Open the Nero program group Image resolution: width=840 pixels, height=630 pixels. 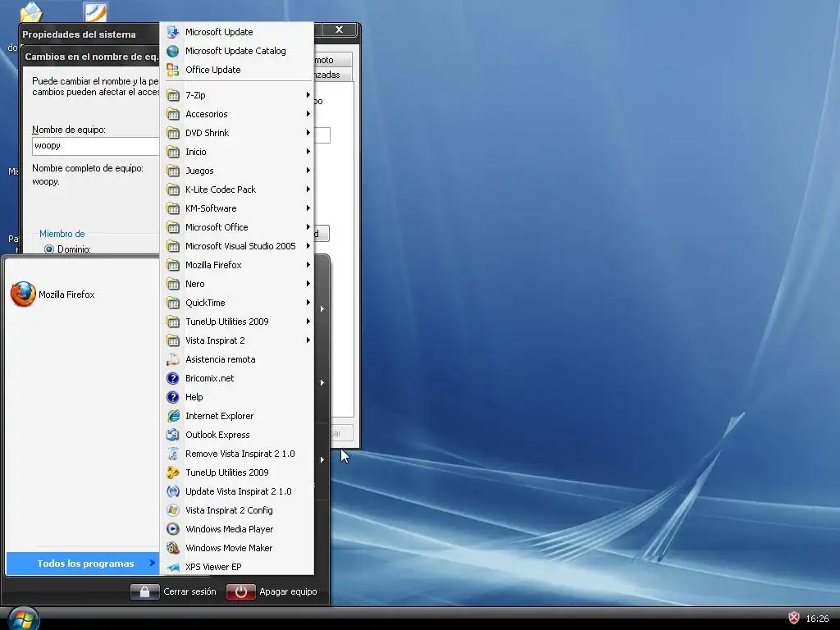coord(238,284)
